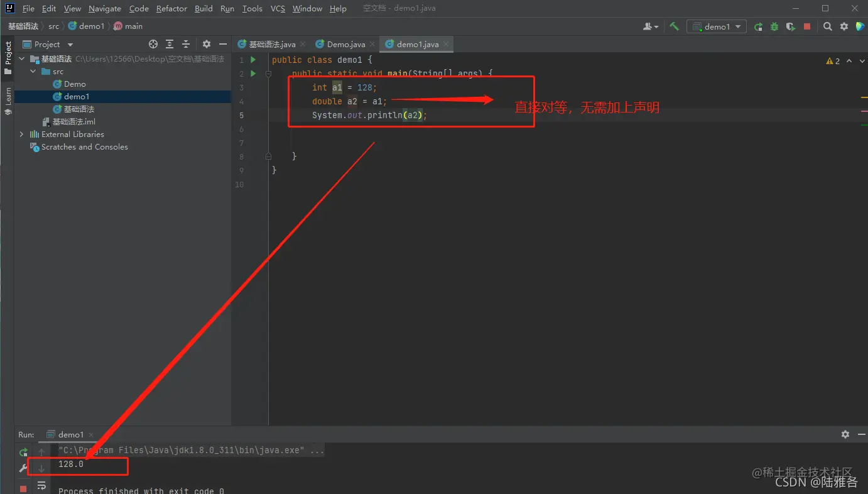Click the run gutter arrow on line 2
Viewport: 868px width, 494px height.
point(253,74)
